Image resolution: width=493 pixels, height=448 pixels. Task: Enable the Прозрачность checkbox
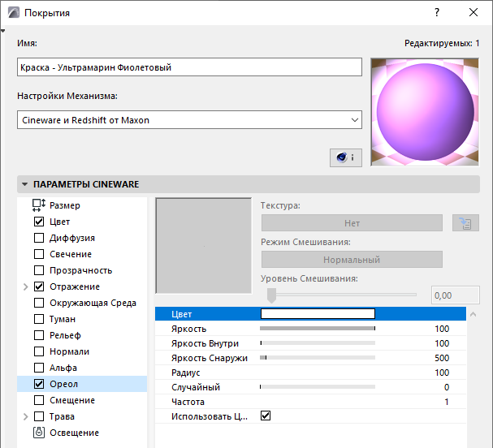click(x=39, y=270)
